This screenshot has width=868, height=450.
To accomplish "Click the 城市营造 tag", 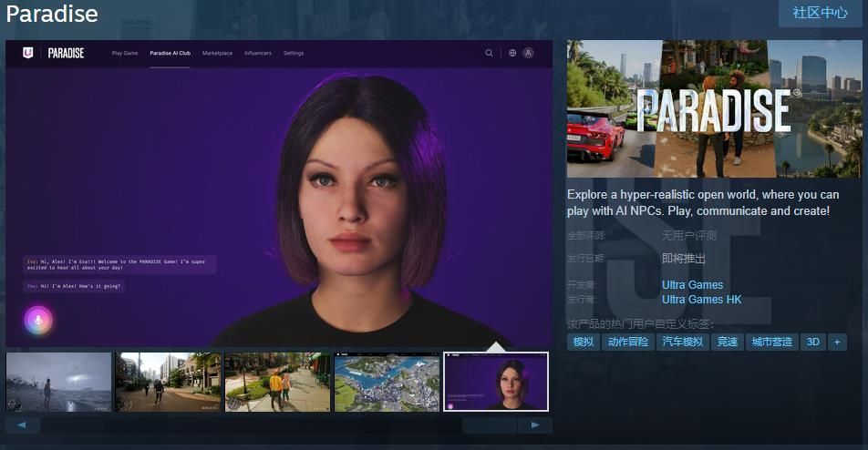I will click(771, 343).
